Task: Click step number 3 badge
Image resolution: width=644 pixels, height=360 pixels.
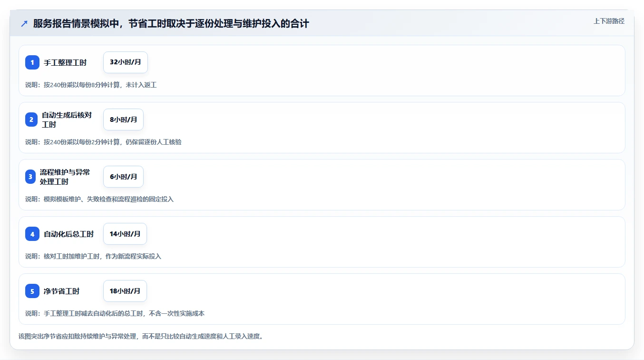Action: (x=30, y=177)
